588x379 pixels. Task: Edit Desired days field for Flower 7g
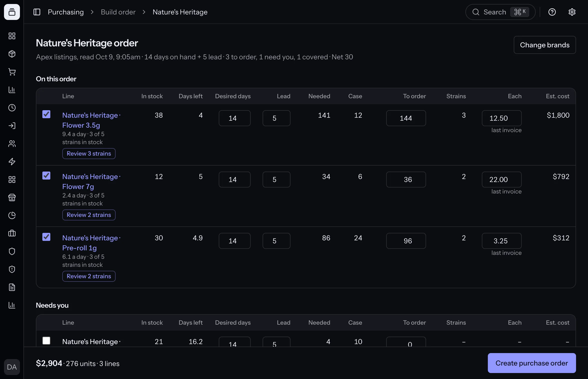(x=234, y=180)
